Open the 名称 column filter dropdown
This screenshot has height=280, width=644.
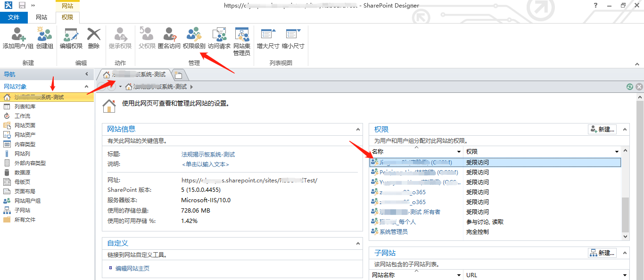459,151
